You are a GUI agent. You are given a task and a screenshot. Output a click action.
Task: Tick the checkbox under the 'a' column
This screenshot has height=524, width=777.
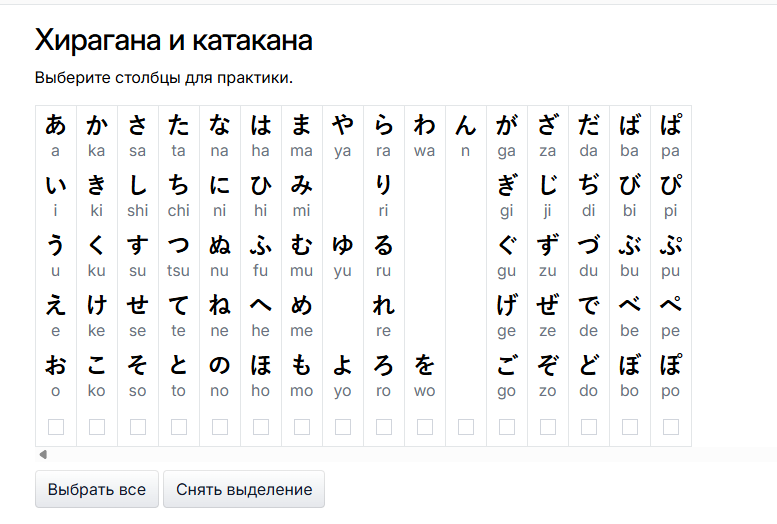(x=56, y=427)
